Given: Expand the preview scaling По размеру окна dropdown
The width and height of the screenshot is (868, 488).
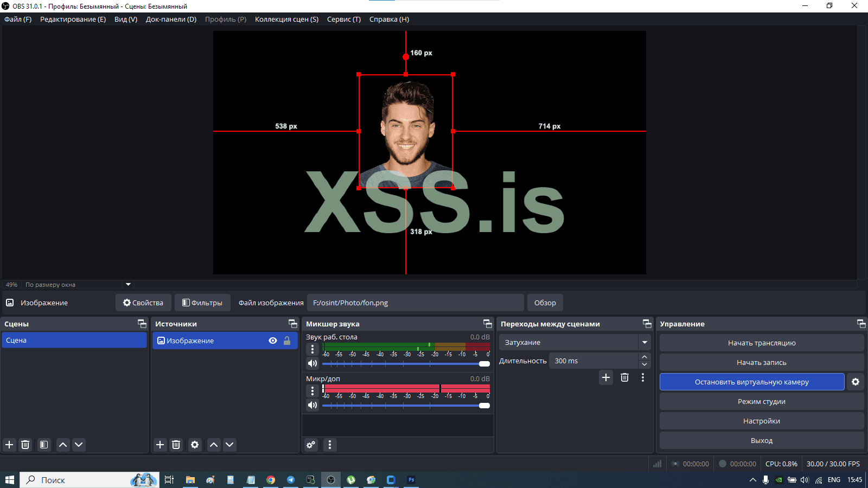Looking at the screenshot, I should 128,284.
